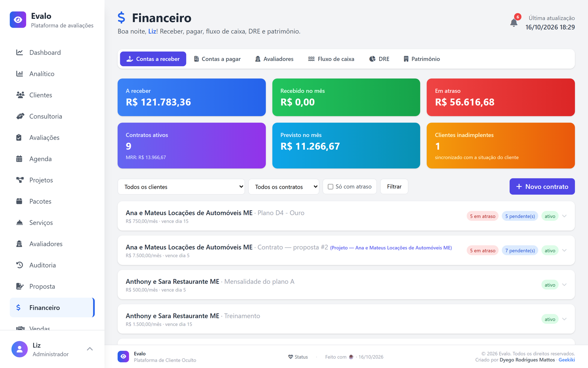The width and height of the screenshot is (588, 368).
Task: Expand the Contrato proposta #2 row chevron
Action: [564, 250]
